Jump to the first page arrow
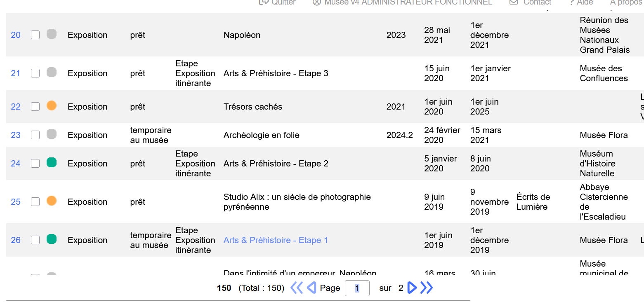Screen dimensions: 644x302 click(x=297, y=288)
